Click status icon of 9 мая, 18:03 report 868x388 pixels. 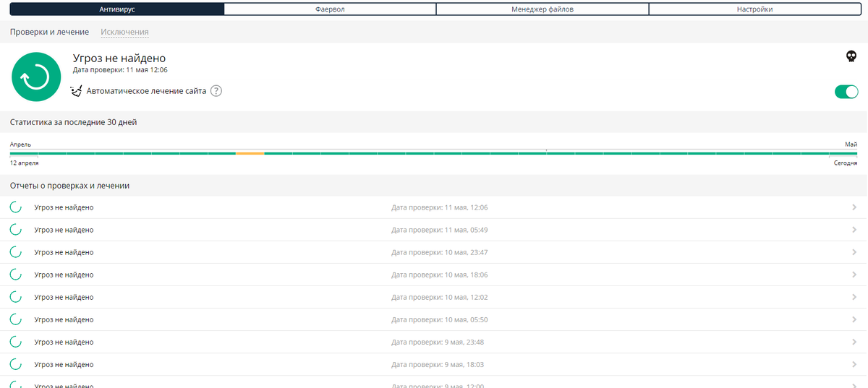(16, 364)
